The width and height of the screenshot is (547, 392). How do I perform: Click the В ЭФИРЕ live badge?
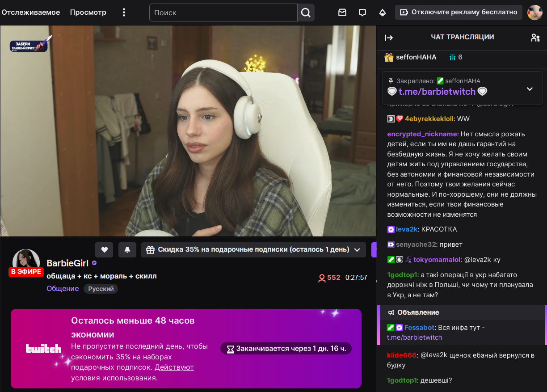26,272
